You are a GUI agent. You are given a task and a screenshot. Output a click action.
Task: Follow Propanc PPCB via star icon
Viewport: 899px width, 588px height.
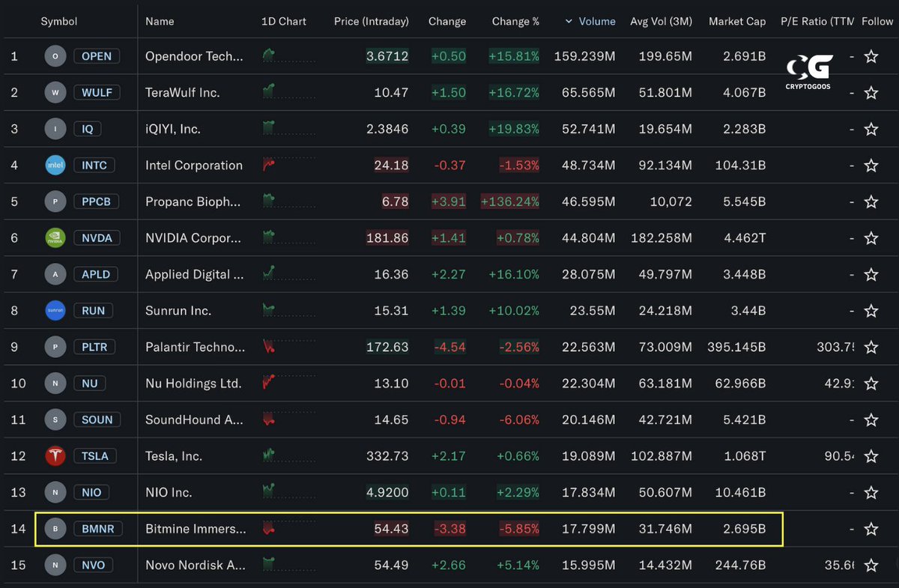pyautogui.click(x=871, y=201)
